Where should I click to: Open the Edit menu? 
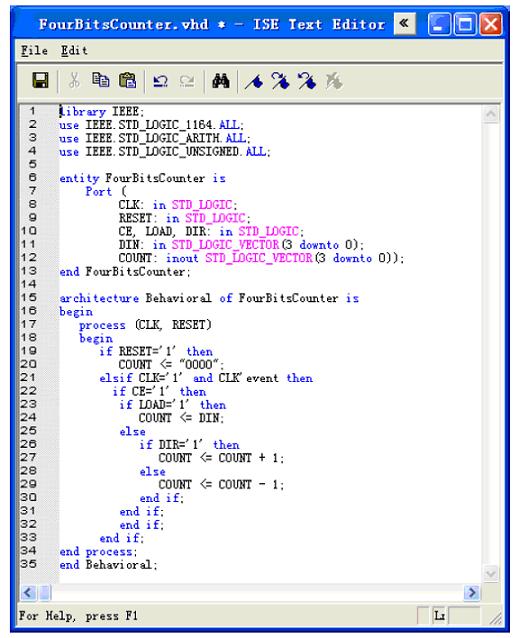point(74,50)
